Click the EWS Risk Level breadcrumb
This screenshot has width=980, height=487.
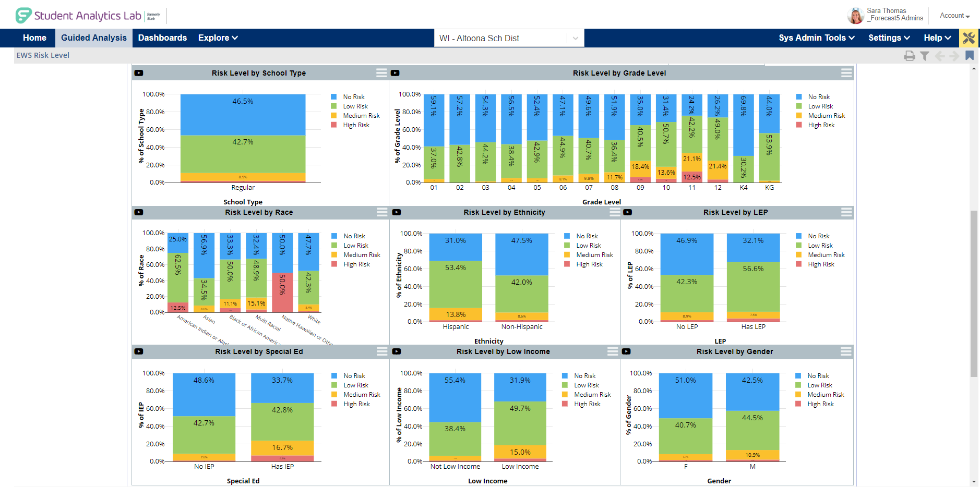[x=43, y=55]
